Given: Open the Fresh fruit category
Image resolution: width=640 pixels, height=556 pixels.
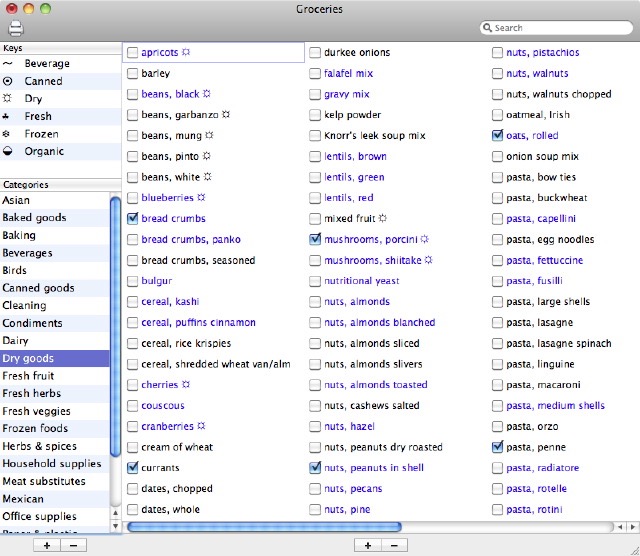Looking at the screenshot, I should pyautogui.click(x=29, y=376).
